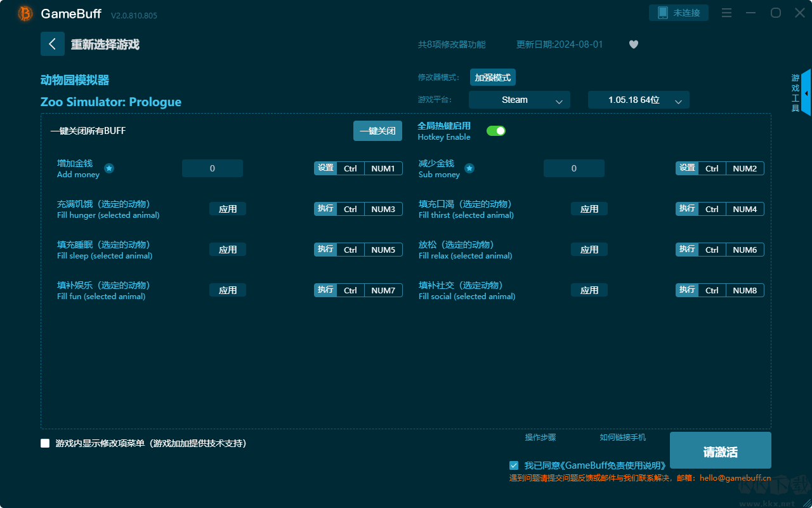Click the Ctrl modifier key for Fill thirst
The width and height of the screenshot is (812, 508).
[x=712, y=209]
